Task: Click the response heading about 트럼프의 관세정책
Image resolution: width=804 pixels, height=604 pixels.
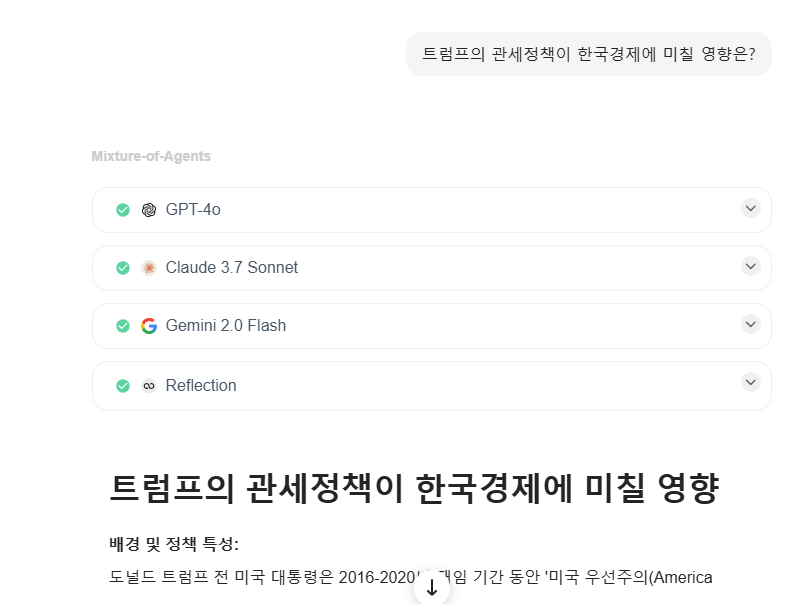Action: [413, 490]
